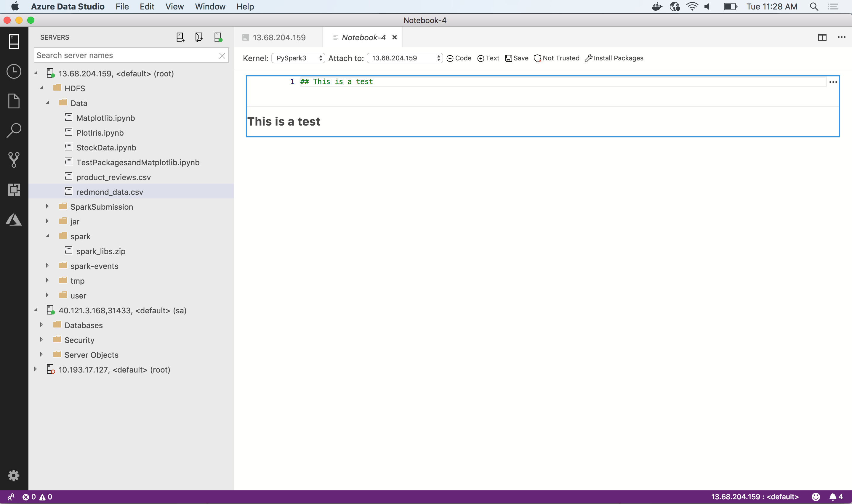Open Settings via the gear icon

click(x=14, y=476)
